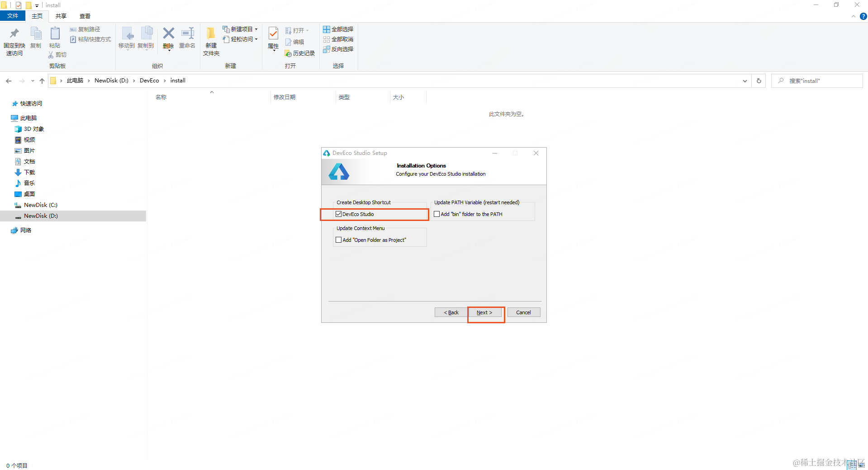Check Add Open Folder as Project
The width and height of the screenshot is (868, 470).
click(x=338, y=240)
